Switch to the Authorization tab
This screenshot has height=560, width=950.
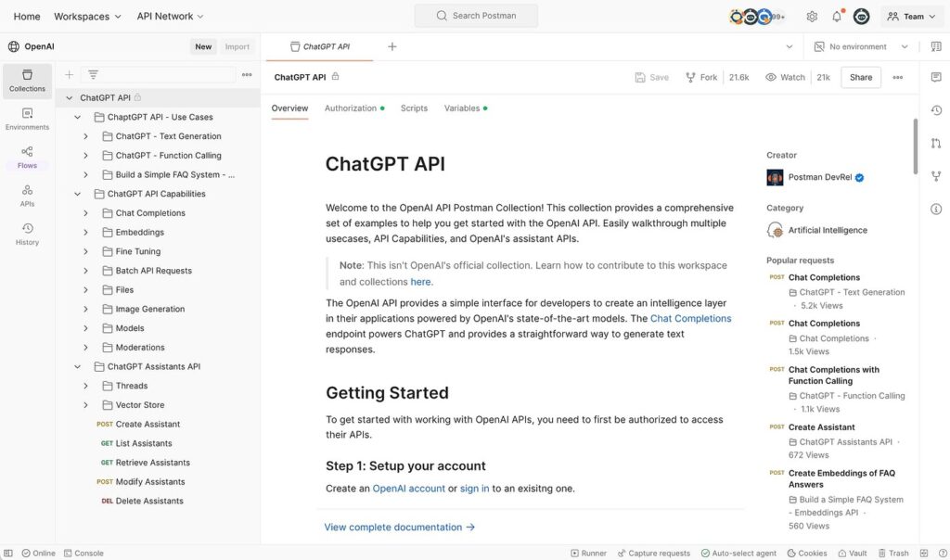click(354, 108)
